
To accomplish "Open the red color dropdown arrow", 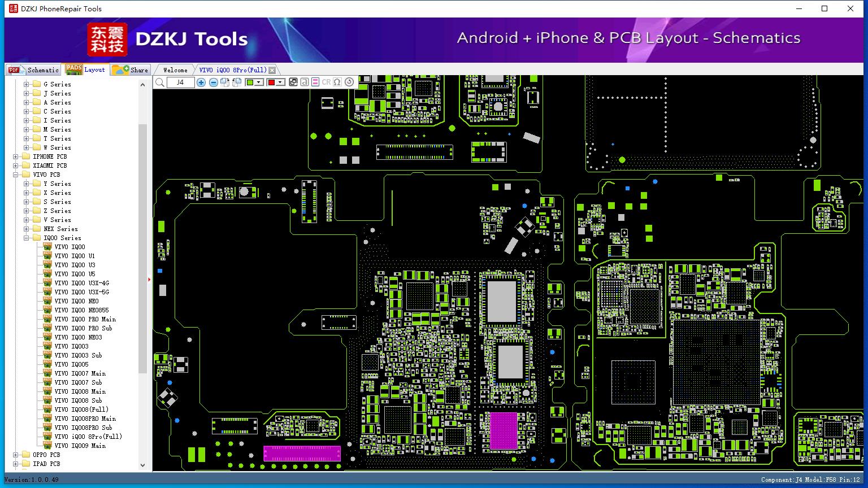I will (x=280, y=82).
